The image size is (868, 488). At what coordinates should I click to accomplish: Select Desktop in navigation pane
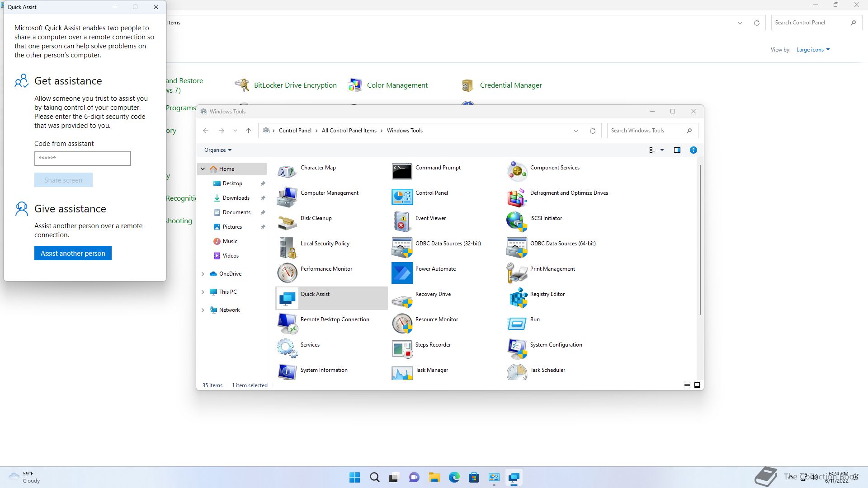(232, 183)
